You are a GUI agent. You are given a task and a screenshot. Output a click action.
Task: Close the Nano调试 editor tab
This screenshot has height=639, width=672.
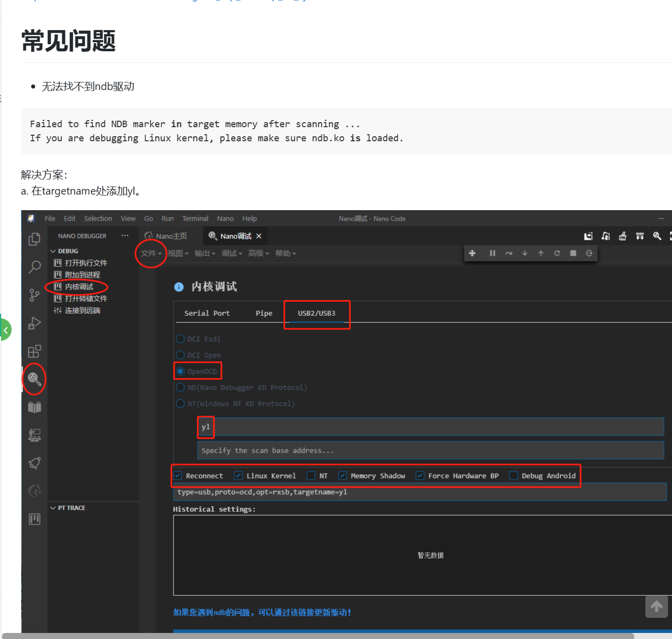(x=259, y=236)
